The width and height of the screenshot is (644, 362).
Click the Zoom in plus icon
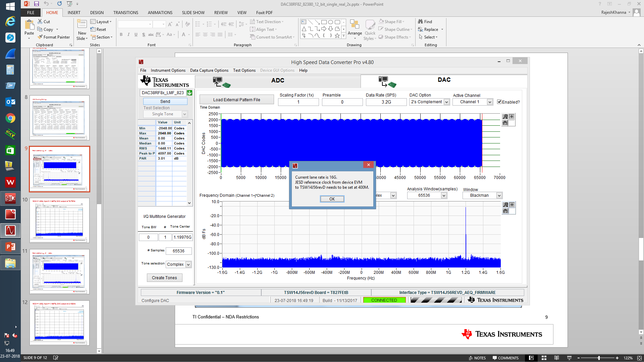point(617,358)
